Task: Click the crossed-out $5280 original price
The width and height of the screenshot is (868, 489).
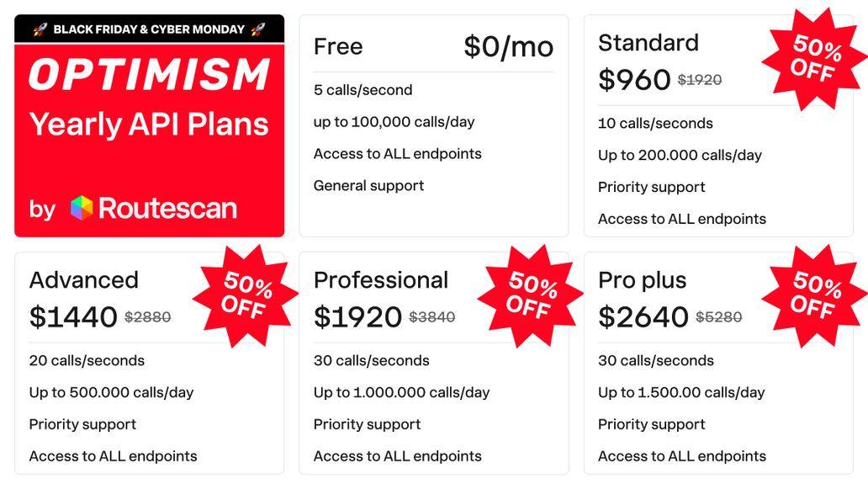Action: tap(718, 317)
